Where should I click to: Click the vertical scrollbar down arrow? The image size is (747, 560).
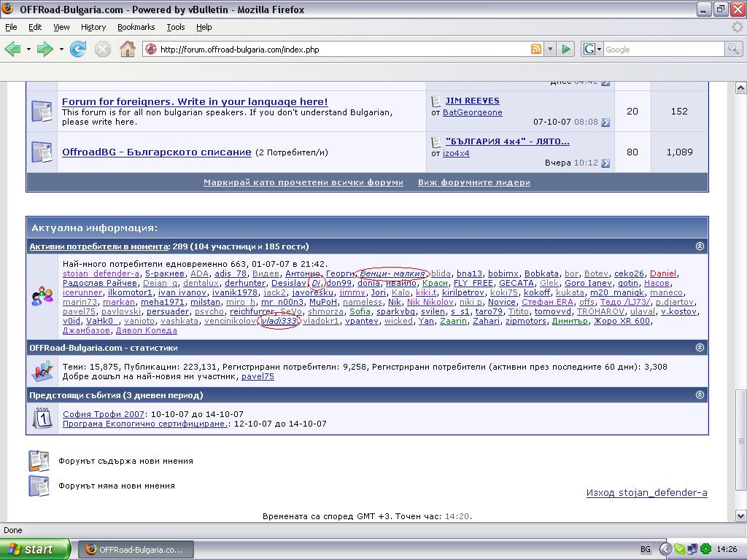coord(741,516)
